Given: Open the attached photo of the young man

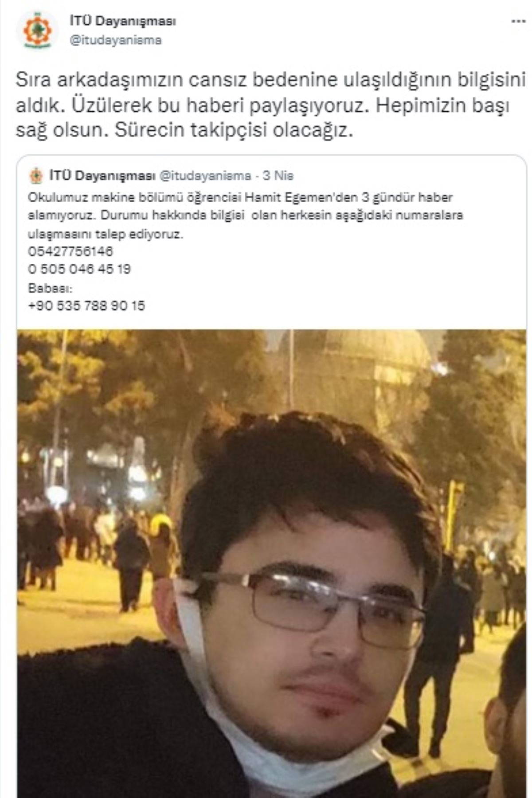Looking at the screenshot, I should [x=271, y=563].
